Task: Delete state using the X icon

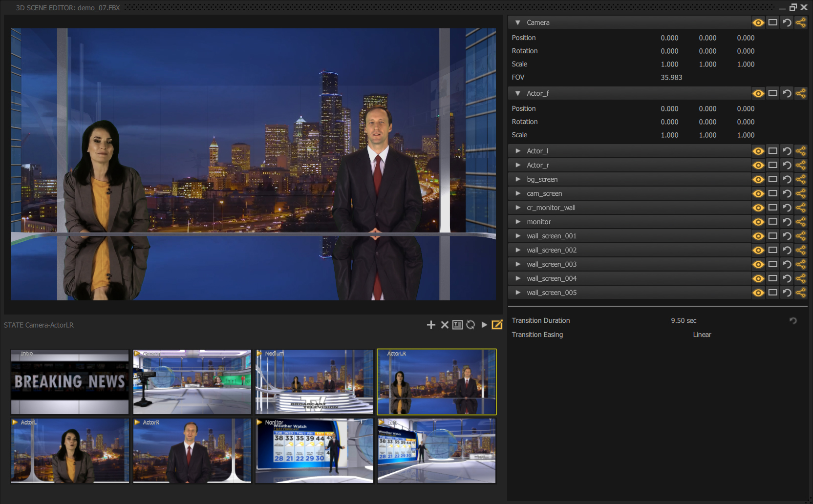Action: tap(445, 325)
